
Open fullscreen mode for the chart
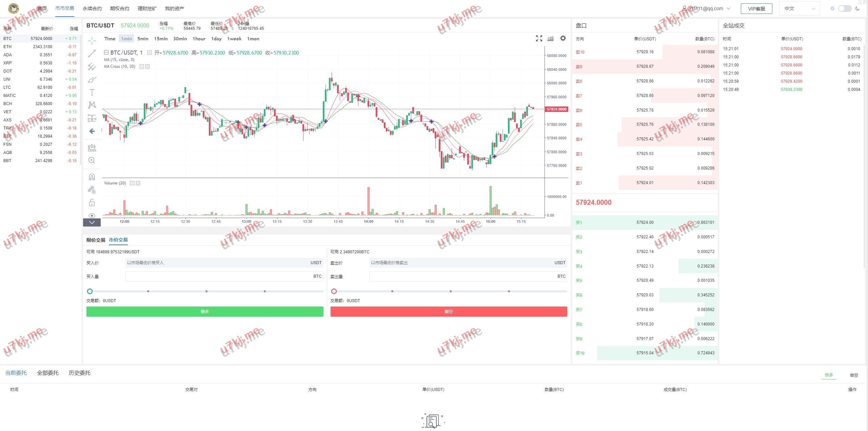539,39
